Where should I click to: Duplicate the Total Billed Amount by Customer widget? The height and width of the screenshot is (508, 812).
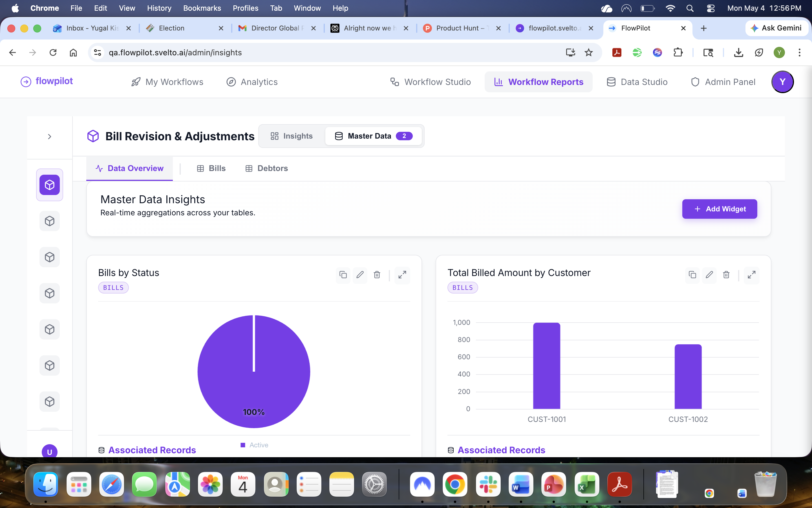tap(692, 275)
